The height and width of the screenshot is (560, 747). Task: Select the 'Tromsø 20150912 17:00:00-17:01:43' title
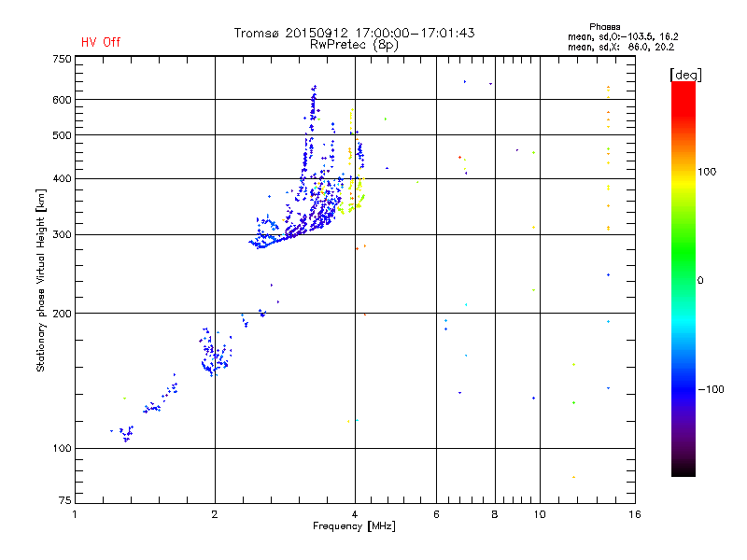point(354,33)
